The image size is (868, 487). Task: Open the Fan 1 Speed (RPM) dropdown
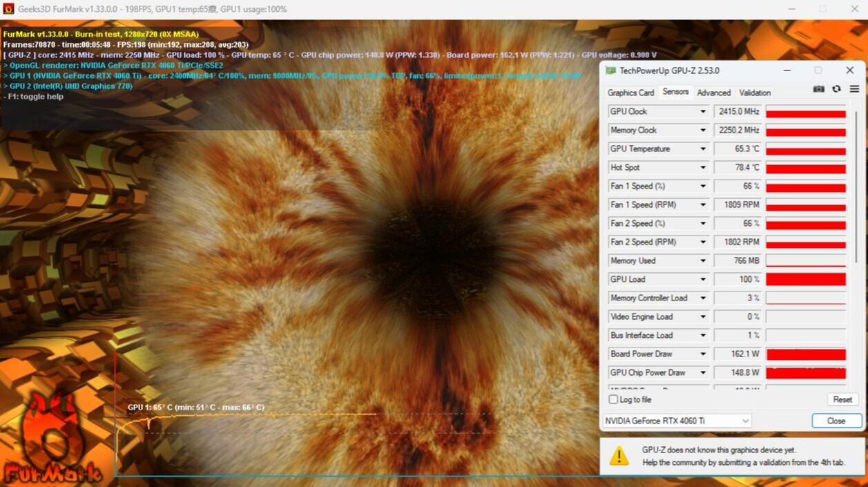click(703, 204)
